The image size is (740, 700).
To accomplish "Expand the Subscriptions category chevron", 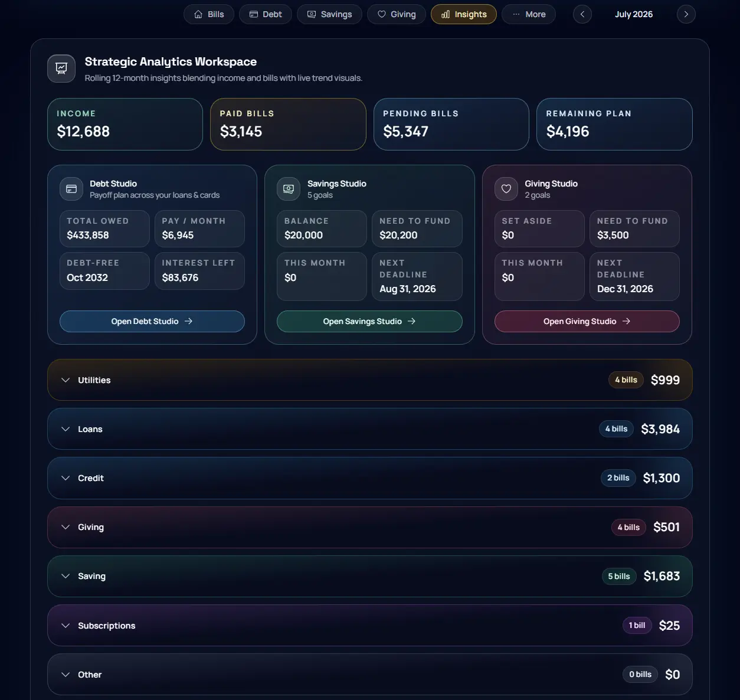I will tap(66, 626).
